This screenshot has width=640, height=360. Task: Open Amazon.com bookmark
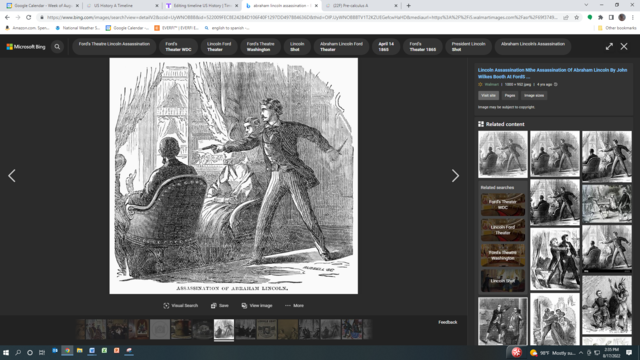click(27, 28)
